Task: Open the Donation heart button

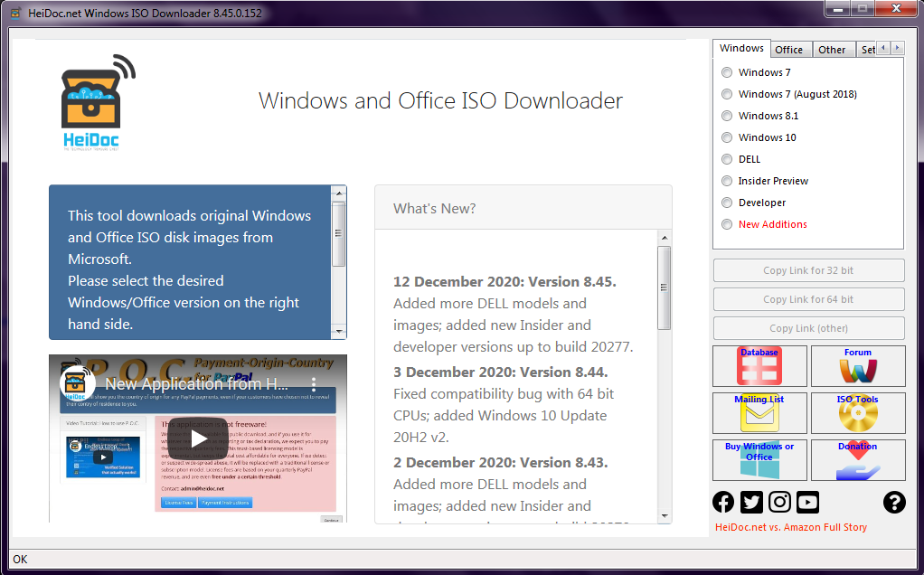Action: [x=858, y=460]
